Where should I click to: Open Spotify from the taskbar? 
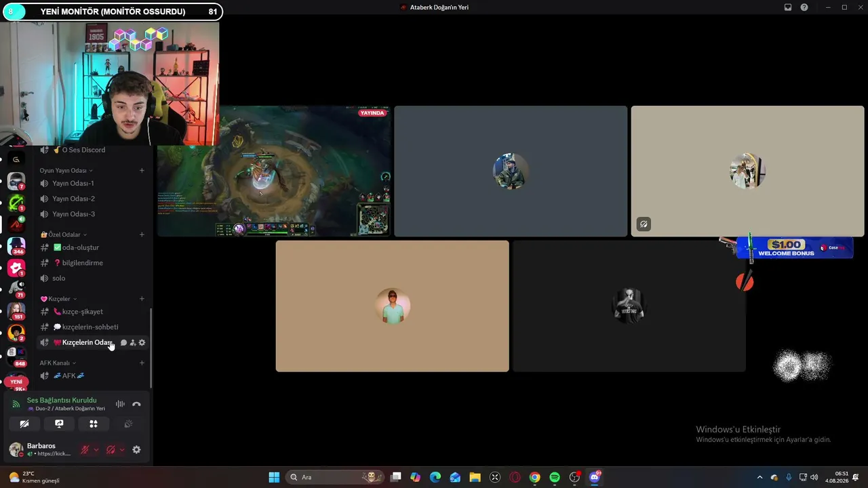[555, 477]
